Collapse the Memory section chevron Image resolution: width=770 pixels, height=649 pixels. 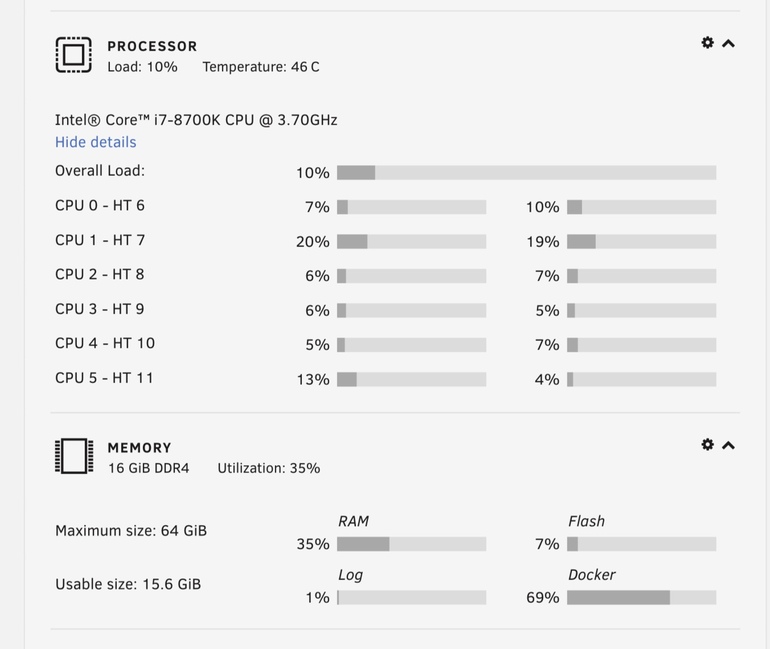coord(729,445)
